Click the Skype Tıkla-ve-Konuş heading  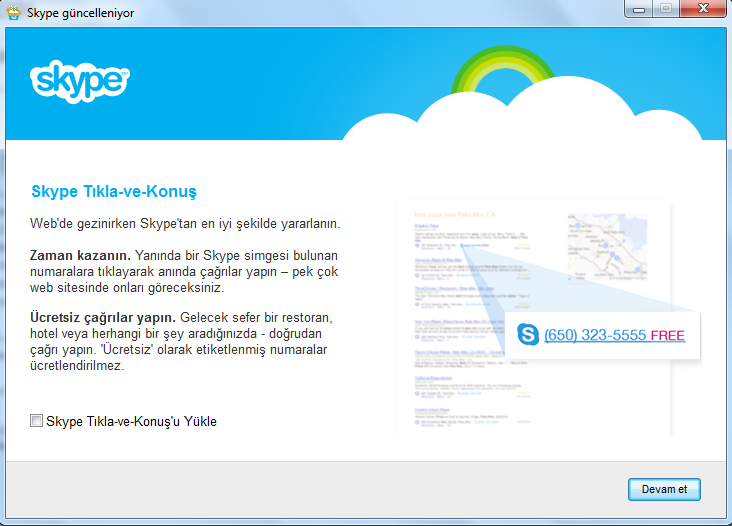[x=114, y=191]
